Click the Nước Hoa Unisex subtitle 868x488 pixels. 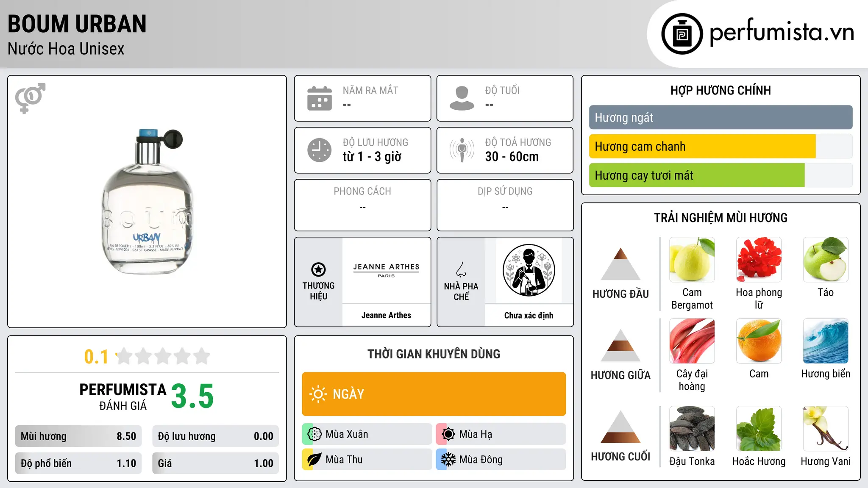pyautogui.click(x=66, y=49)
